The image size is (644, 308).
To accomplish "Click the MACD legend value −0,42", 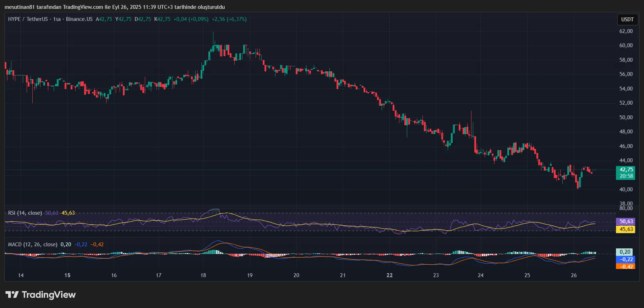I will tap(97, 244).
